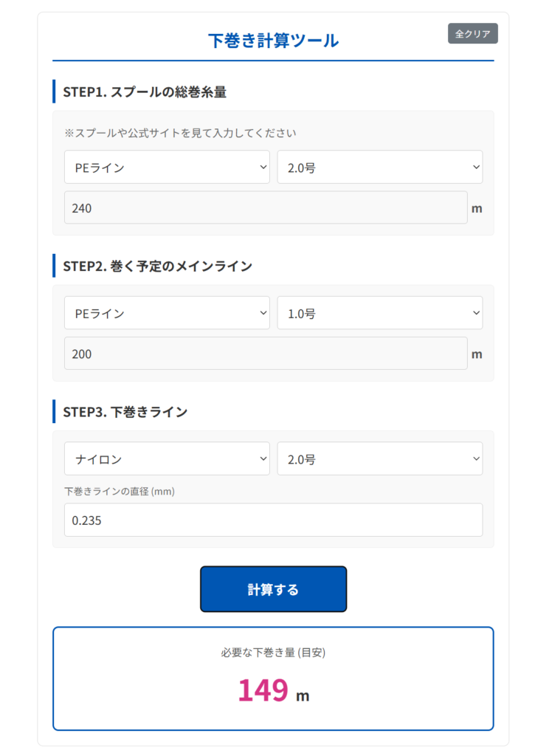Expand STEP3 backing size dropdown showing 2.0号

(x=379, y=458)
